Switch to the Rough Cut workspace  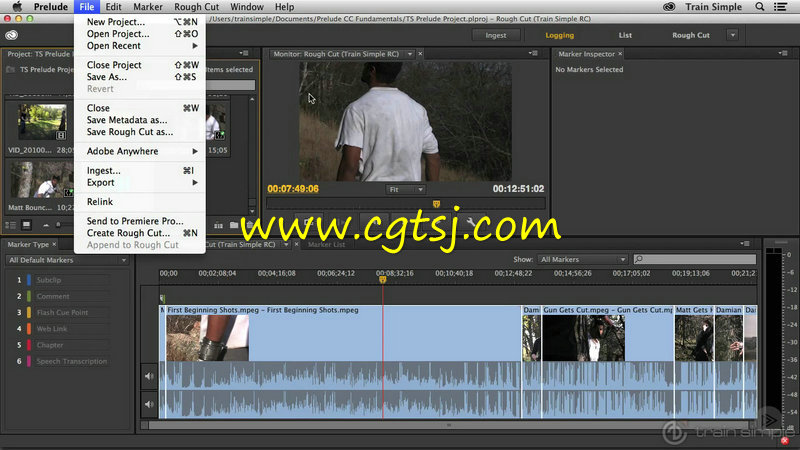tap(691, 35)
